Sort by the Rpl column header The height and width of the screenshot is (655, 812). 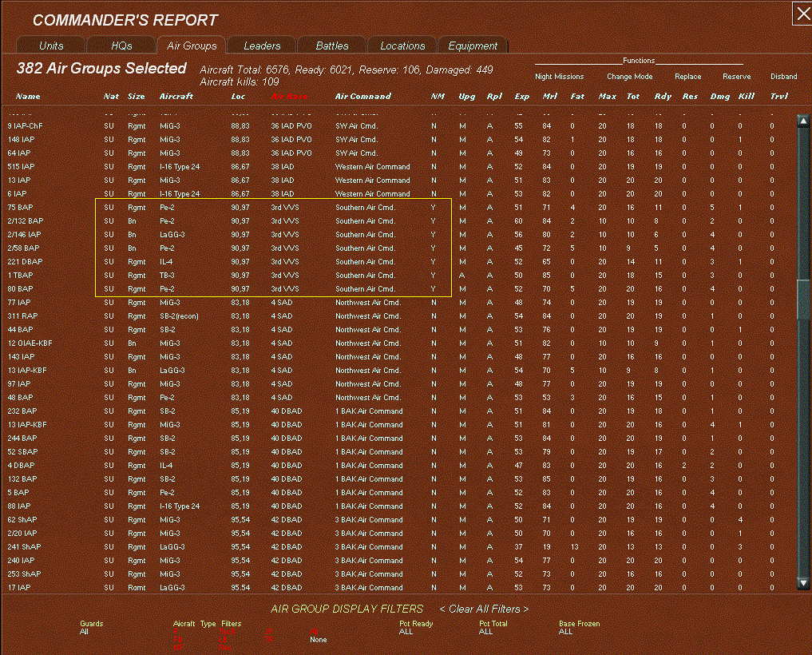point(494,97)
